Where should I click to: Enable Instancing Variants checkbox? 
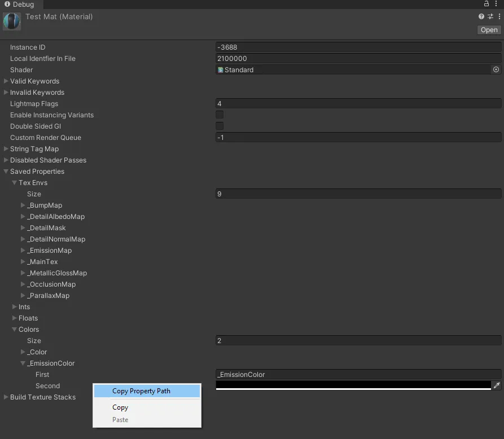click(x=220, y=115)
